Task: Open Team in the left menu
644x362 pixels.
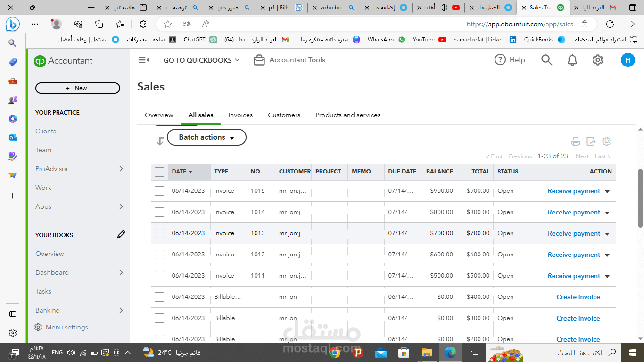Action: [43, 150]
